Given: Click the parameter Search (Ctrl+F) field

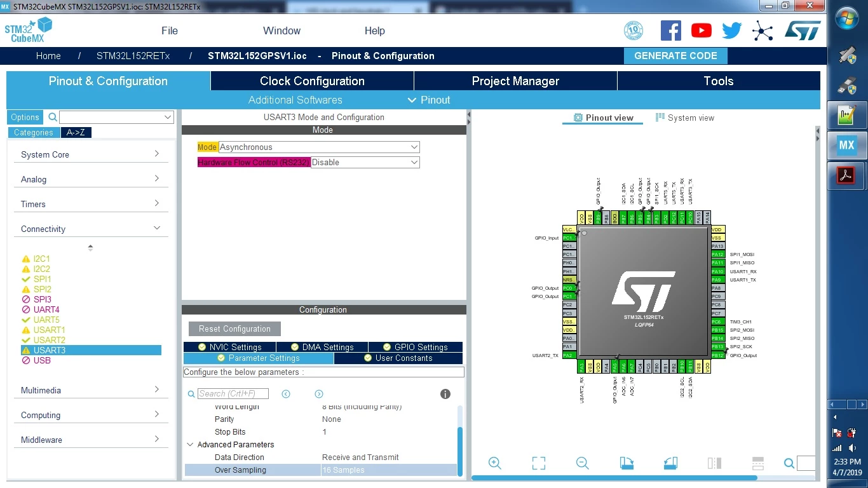Looking at the screenshot, I should [233, 394].
